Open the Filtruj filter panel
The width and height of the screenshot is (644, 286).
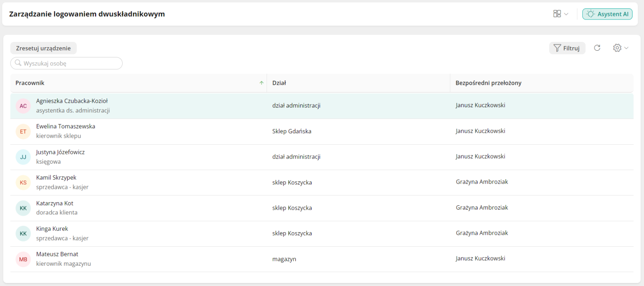coord(567,48)
